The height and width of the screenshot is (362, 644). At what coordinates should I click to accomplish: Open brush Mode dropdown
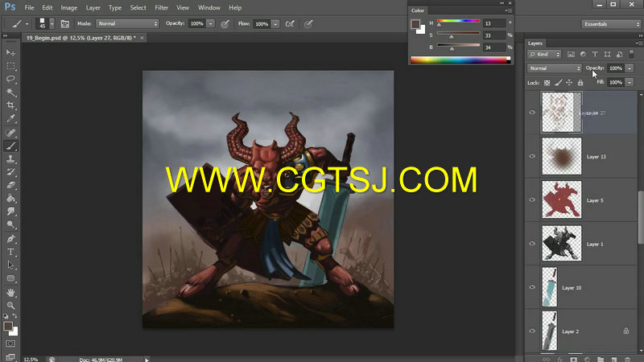pos(127,24)
